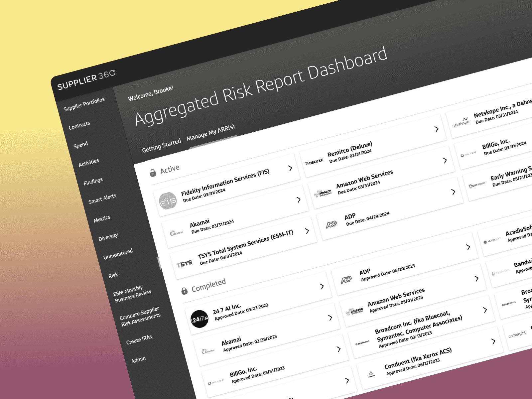Click the netskope logo

click(461, 123)
